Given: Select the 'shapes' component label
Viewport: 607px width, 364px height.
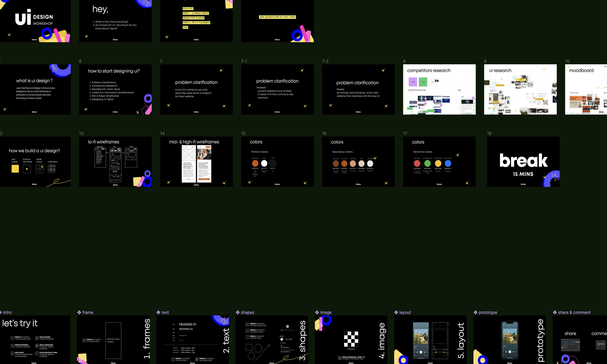Looking at the screenshot, I should 247,312.
